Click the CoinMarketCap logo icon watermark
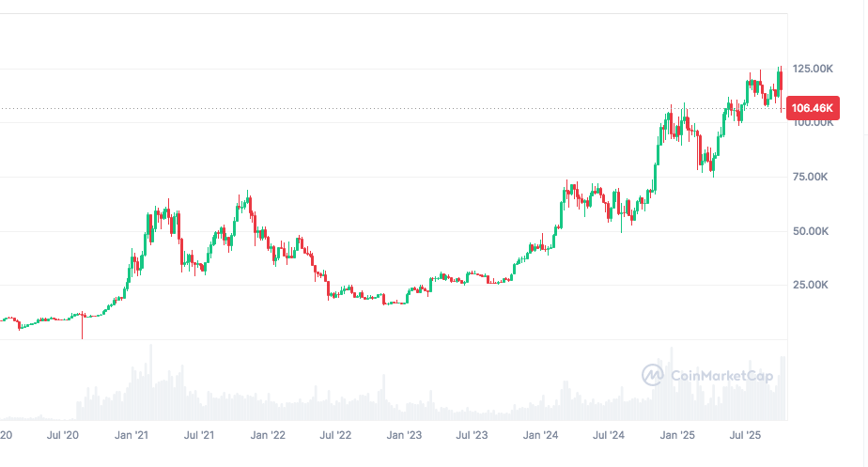This screenshot has width=868, height=467. point(654,376)
